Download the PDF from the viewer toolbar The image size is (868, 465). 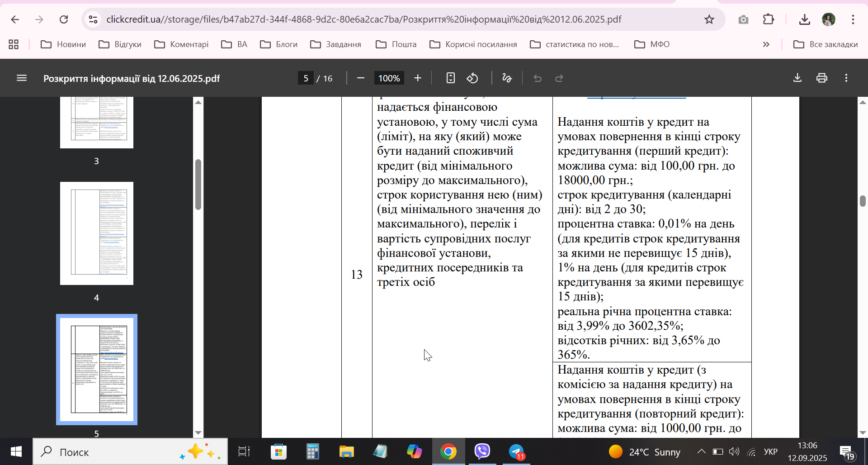(x=797, y=78)
